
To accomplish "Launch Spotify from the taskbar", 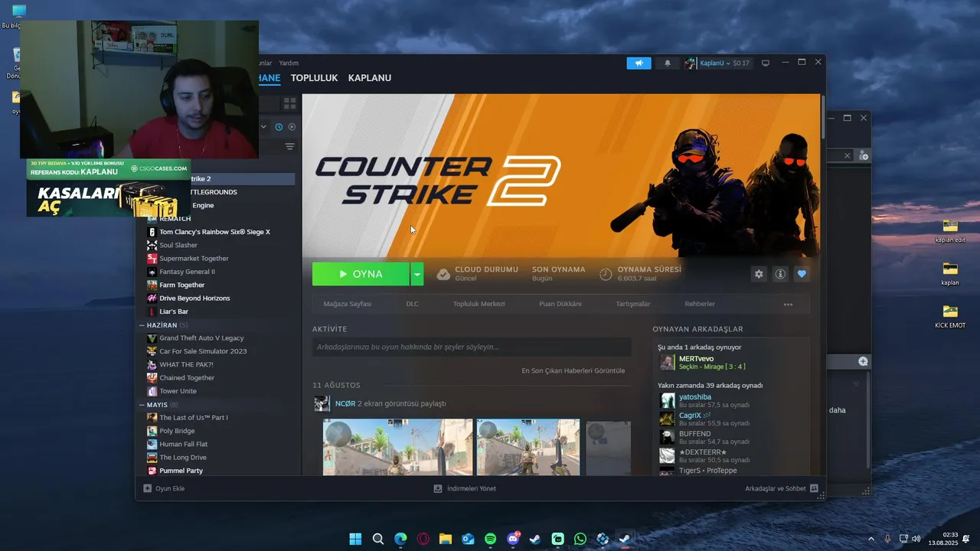I will pos(490,539).
